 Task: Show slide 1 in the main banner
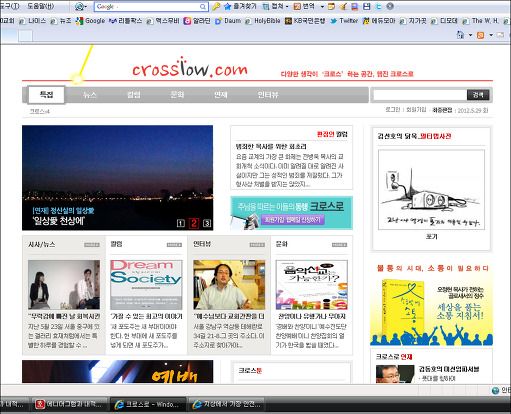click(x=181, y=223)
